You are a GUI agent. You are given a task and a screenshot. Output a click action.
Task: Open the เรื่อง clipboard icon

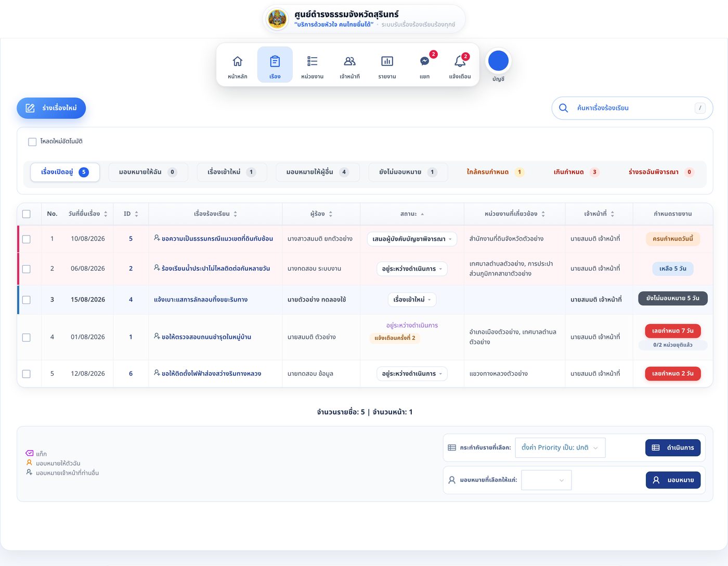click(x=275, y=61)
